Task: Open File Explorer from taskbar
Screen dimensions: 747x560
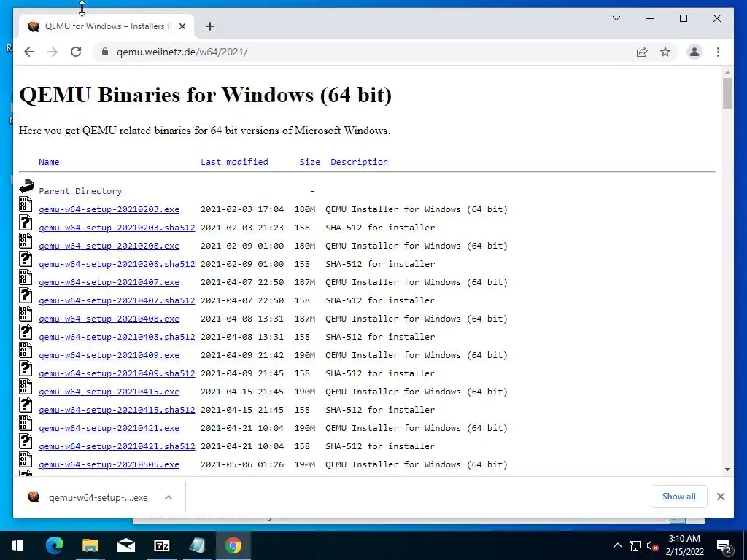Action: click(x=90, y=545)
